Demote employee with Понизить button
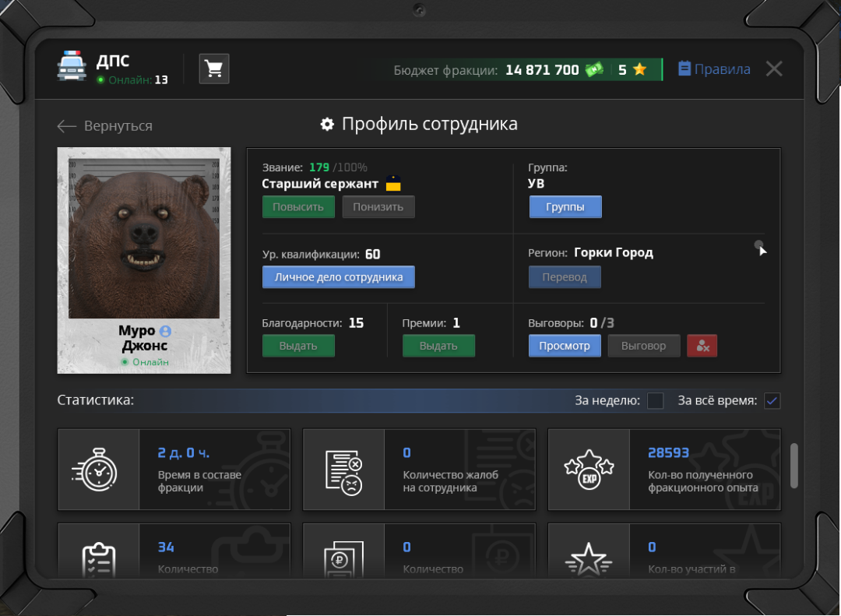The width and height of the screenshot is (841, 616). click(378, 207)
